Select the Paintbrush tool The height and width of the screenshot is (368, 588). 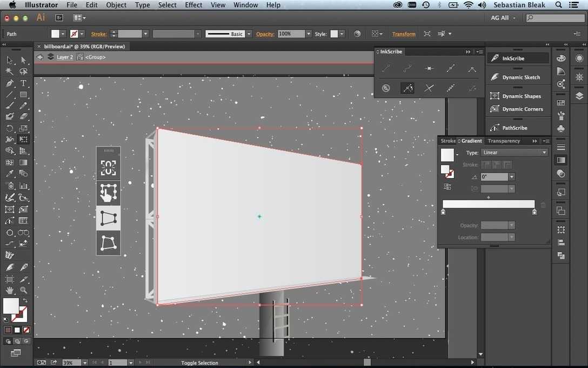pos(9,106)
